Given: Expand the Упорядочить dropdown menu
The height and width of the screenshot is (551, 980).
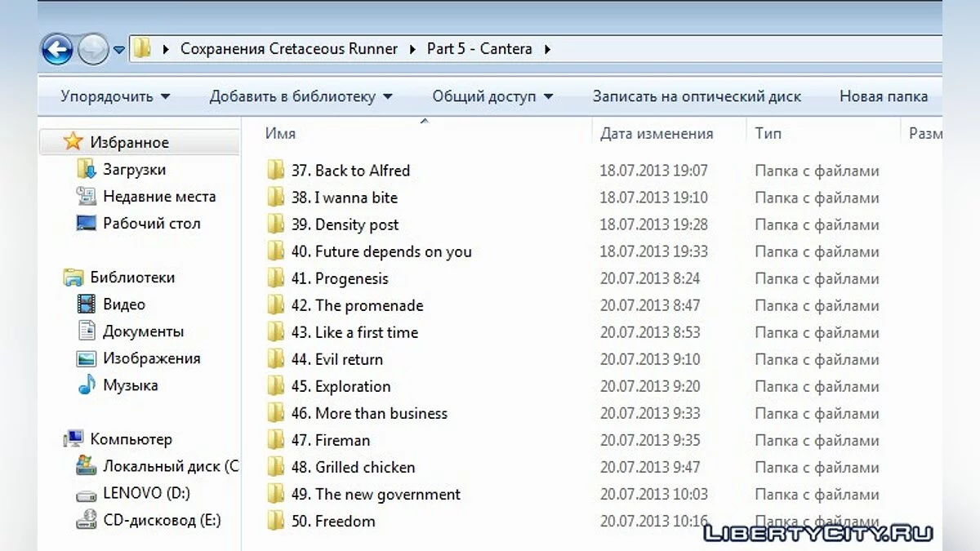Looking at the screenshot, I should [x=115, y=96].
